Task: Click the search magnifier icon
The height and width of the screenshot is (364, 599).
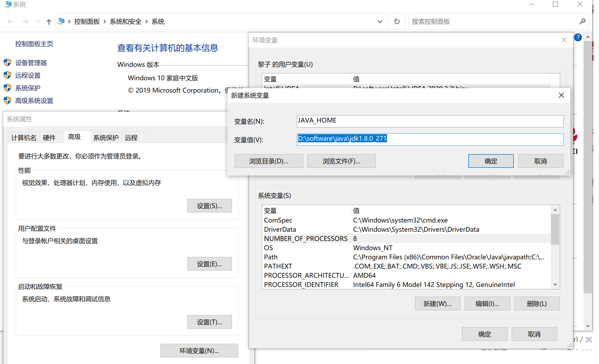Action: click(x=582, y=22)
